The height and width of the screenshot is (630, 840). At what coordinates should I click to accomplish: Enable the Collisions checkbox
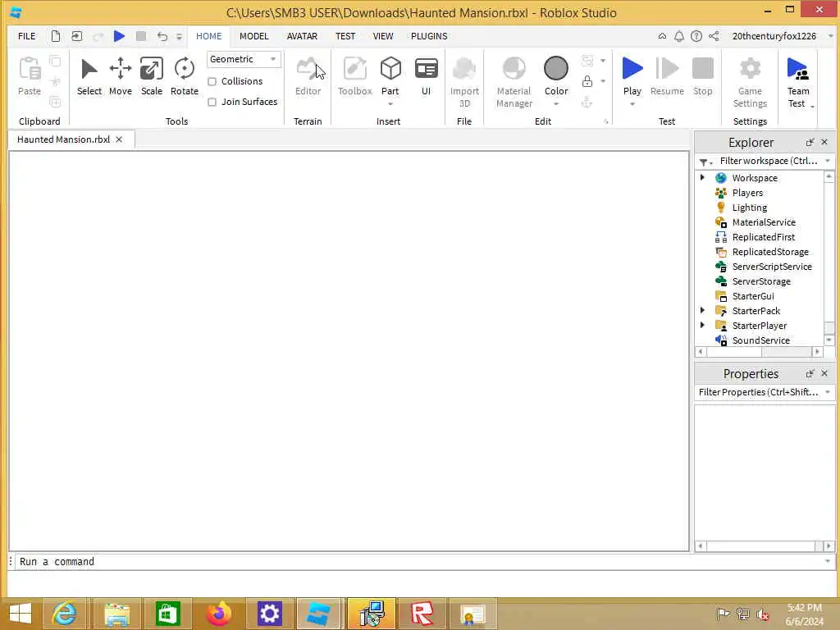(x=212, y=81)
